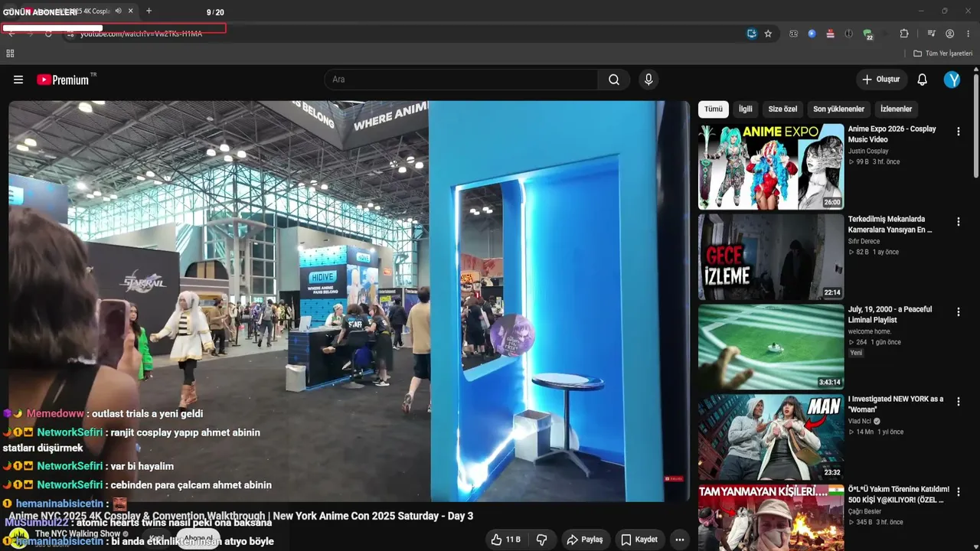Bookmark this page with star icon
The height and width of the screenshot is (551, 980).
point(768,34)
